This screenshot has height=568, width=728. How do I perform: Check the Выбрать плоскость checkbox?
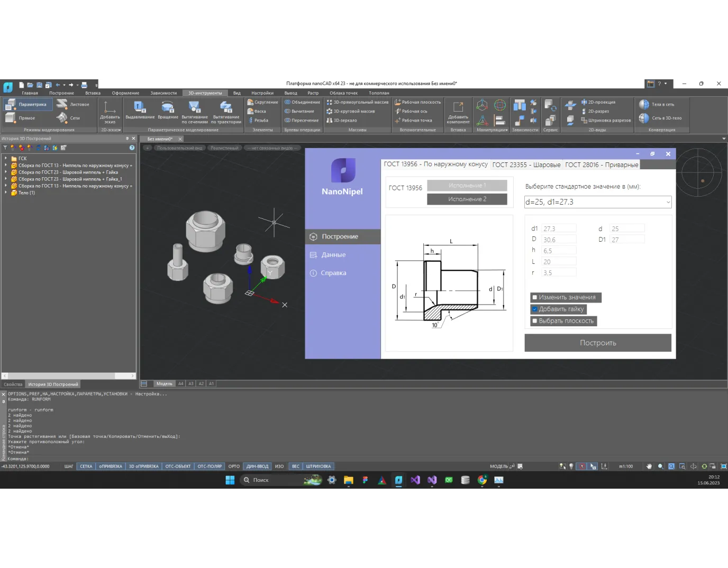click(x=535, y=320)
